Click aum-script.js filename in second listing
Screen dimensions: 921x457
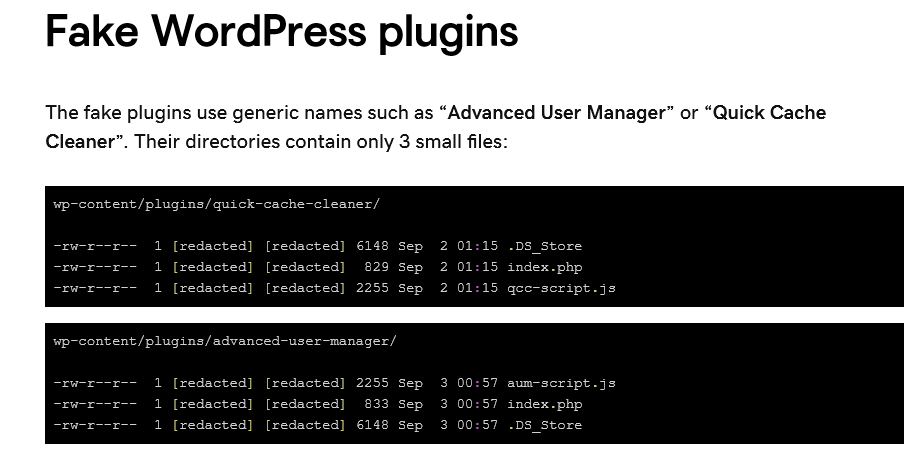click(562, 383)
